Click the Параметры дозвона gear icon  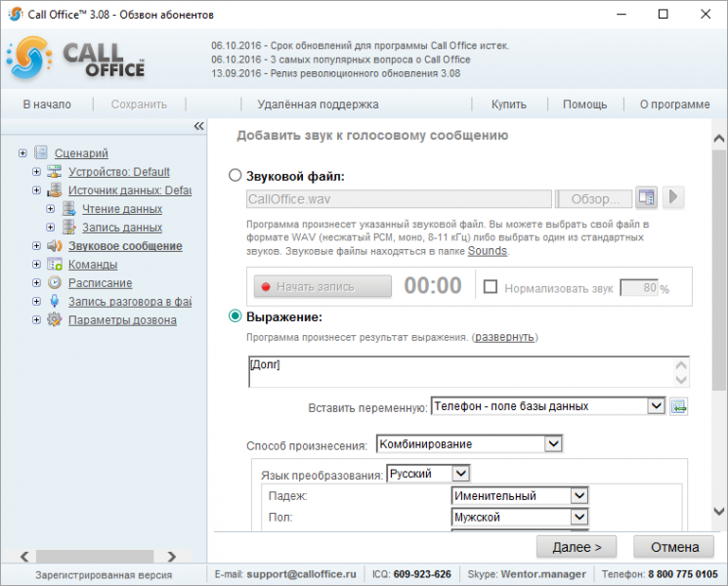tap(55, 319)
